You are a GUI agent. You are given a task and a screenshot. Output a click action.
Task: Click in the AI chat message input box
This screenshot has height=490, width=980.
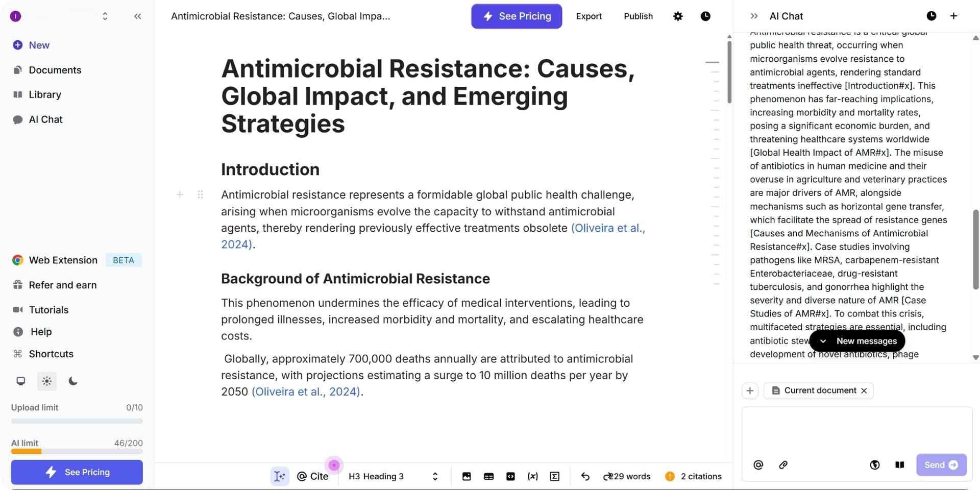click(x=856, y=429)
